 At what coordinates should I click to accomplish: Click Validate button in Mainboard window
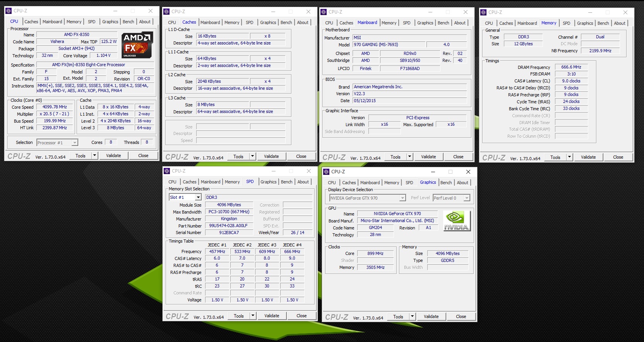(x=428, y=157)
